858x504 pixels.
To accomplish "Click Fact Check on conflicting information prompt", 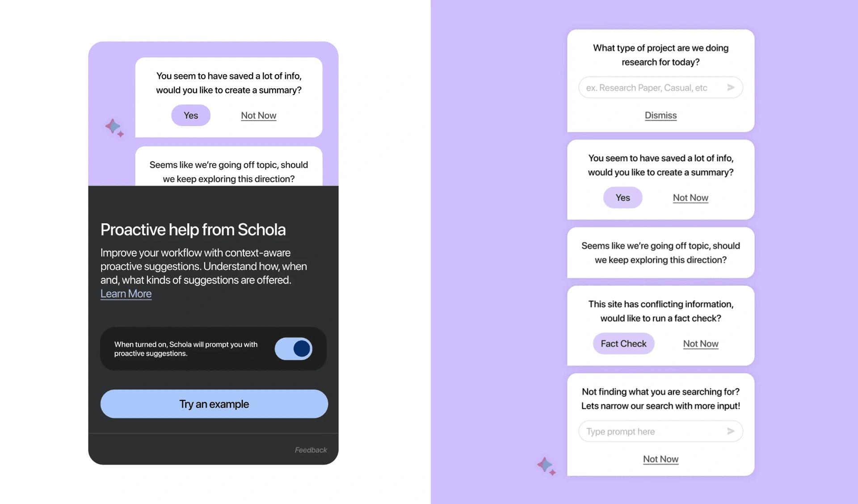I will tap(623, 343).
